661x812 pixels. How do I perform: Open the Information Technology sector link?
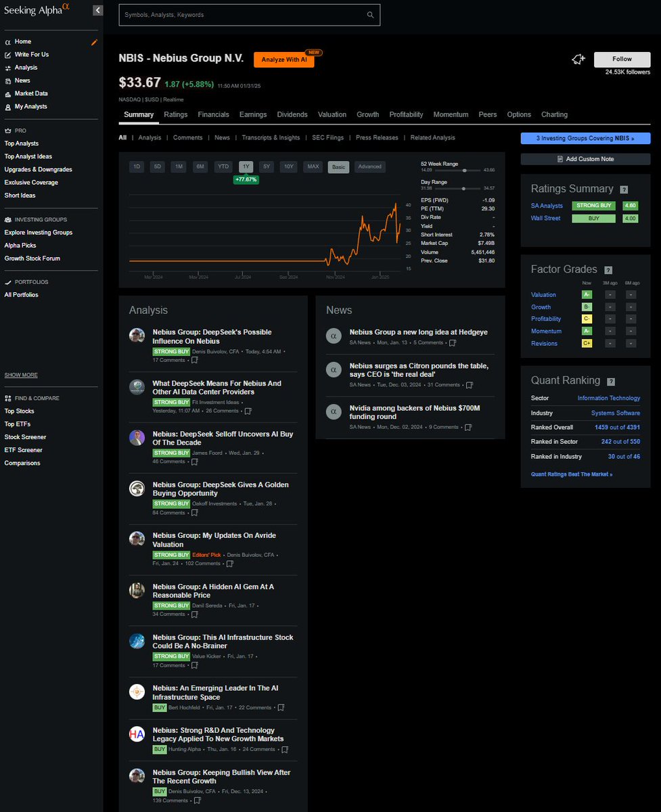pos(609,398)
